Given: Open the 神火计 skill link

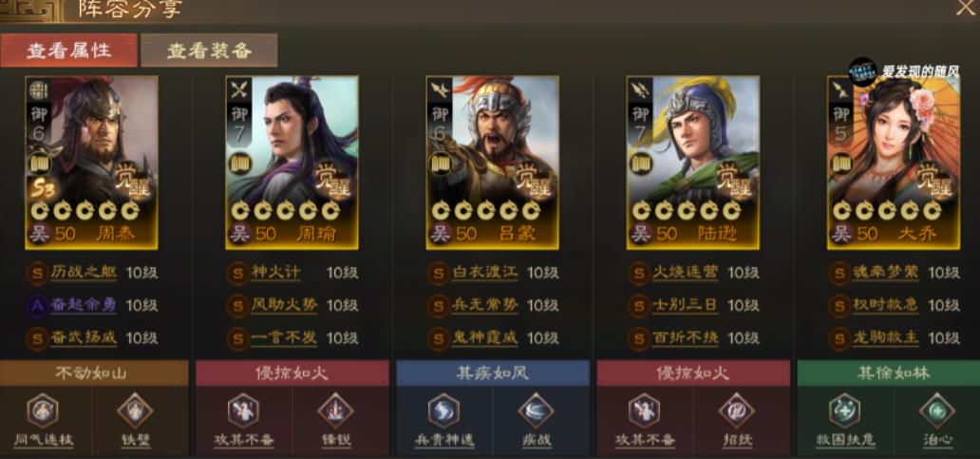Looking at the screenshot, I should tap(275, 273).
